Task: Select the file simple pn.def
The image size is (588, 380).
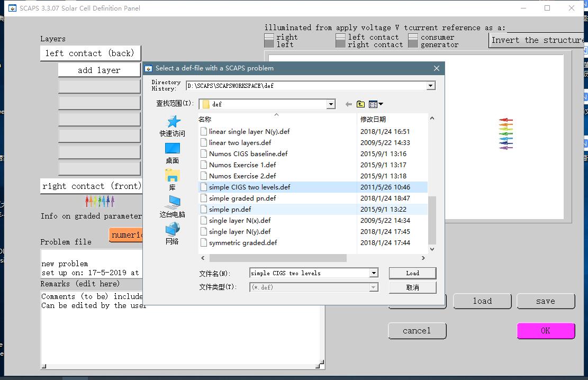Action: click(230, 210)
